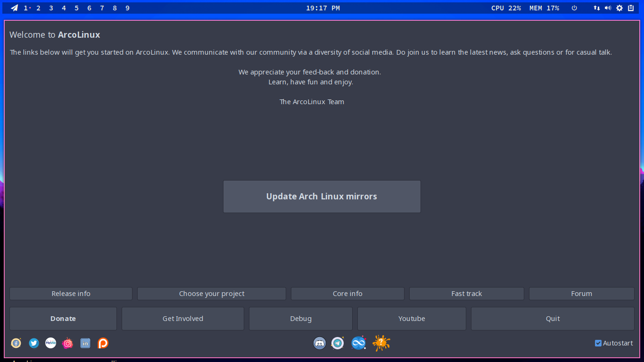644x362 pixels.
Task: Open the MeWe icon
Action: 50,343
